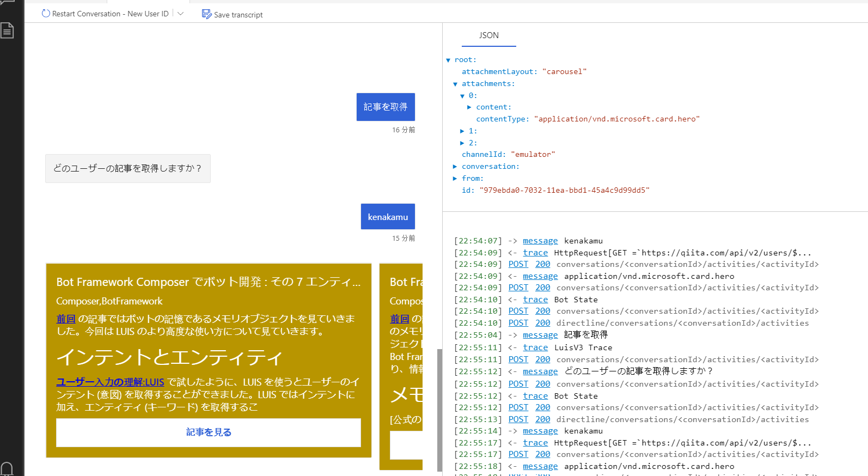Image resolution: width=868 pixels, height=476 pixels.
Task: Click the Restart Conversation circular arrow icon
Action: (46, 14)
